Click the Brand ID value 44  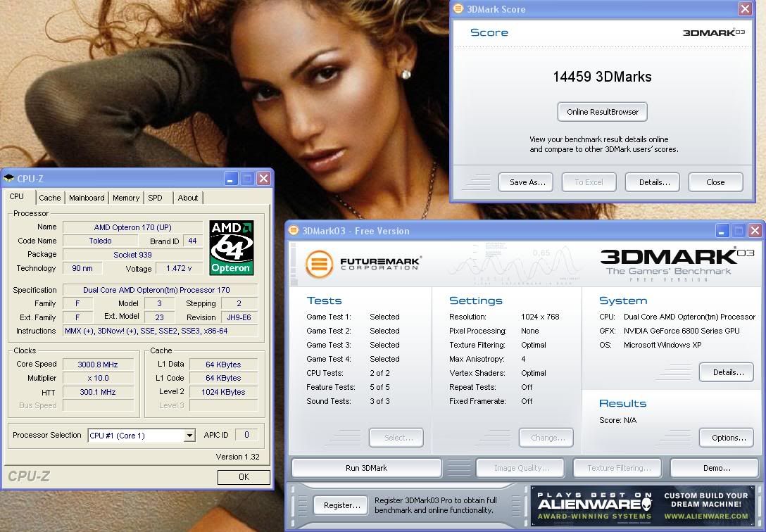tap(192, 241)
